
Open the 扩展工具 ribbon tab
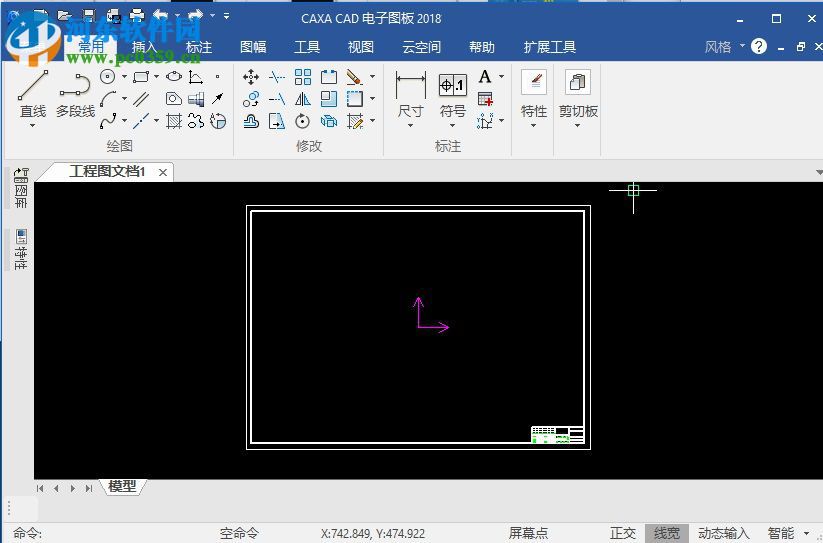tap(550, 47)
